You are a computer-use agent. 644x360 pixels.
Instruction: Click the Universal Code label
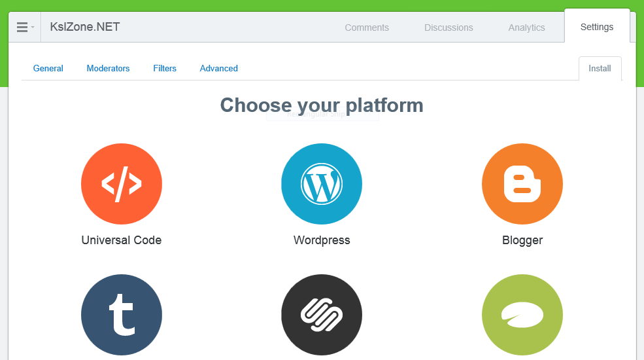[x=122, y=240]
